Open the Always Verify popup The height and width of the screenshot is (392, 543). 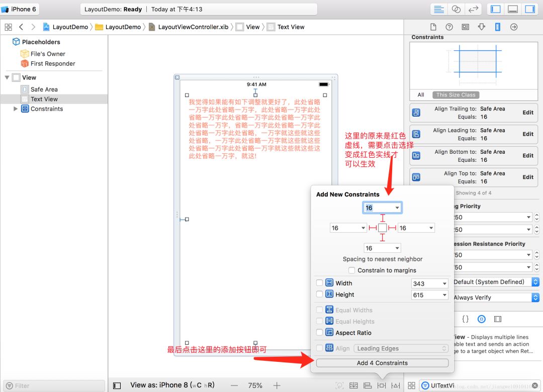pos(496,298)
